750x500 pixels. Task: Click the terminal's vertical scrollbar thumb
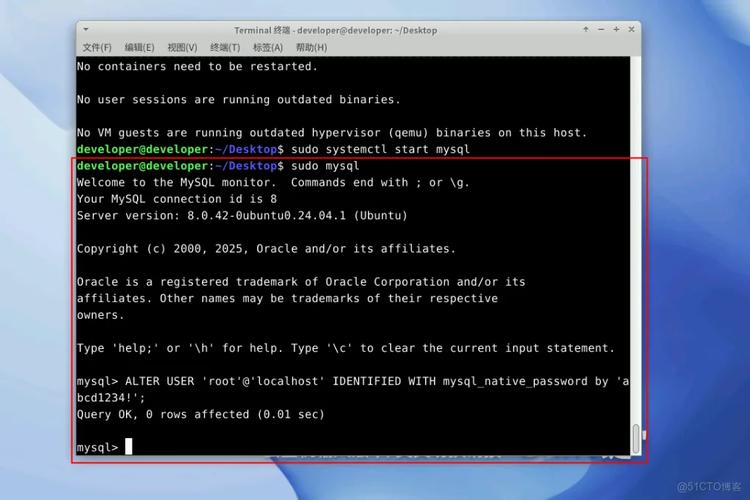(636, 438)
